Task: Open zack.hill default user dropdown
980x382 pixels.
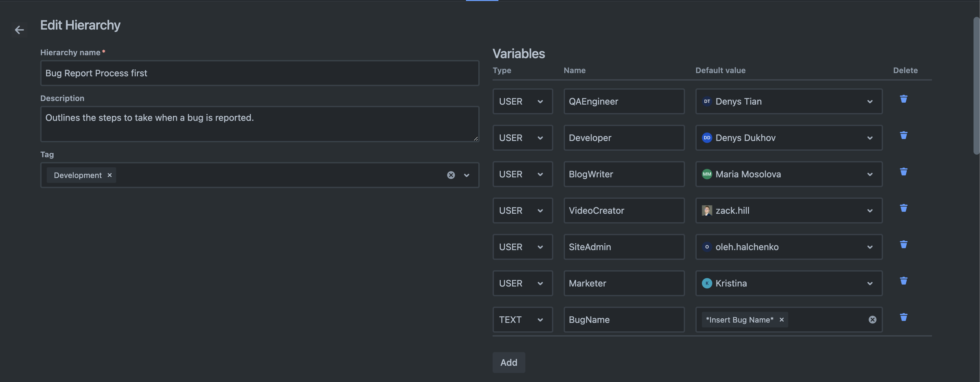Action: [x=870, y=210]
